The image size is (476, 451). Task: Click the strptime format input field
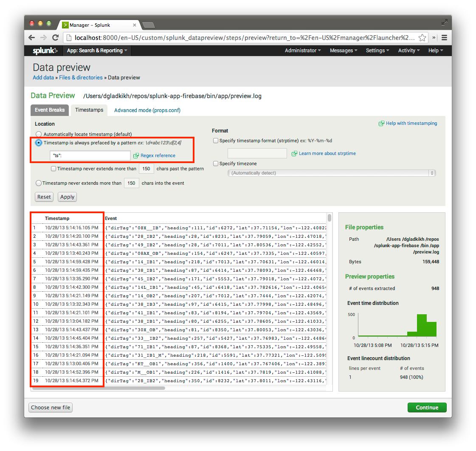257,153
